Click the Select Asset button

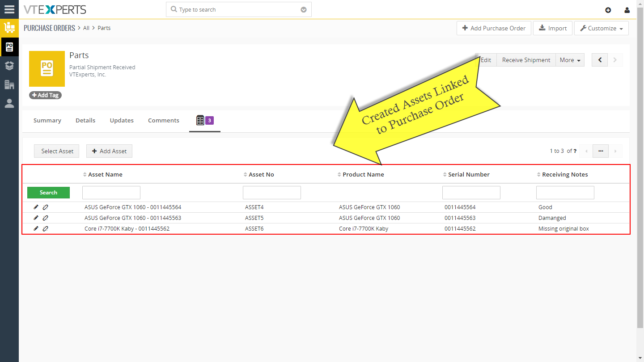point(57,151)
